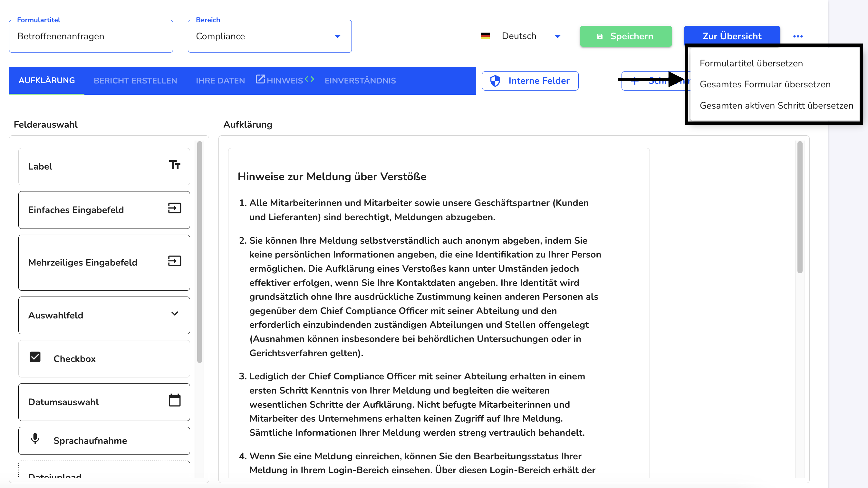868x488 pixels.
Task: Click the Felderauswahl list scrollbar
Action: [x=200, y=252]
